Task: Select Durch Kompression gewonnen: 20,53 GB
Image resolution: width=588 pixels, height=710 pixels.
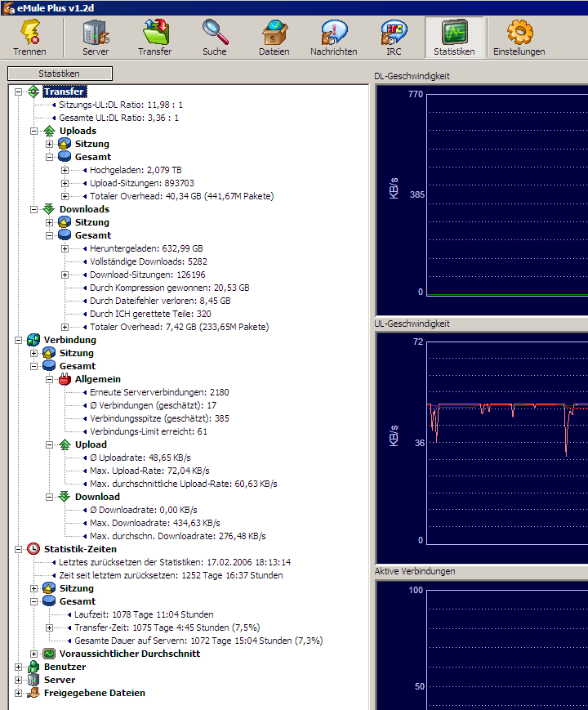Action: click(170, 288)
